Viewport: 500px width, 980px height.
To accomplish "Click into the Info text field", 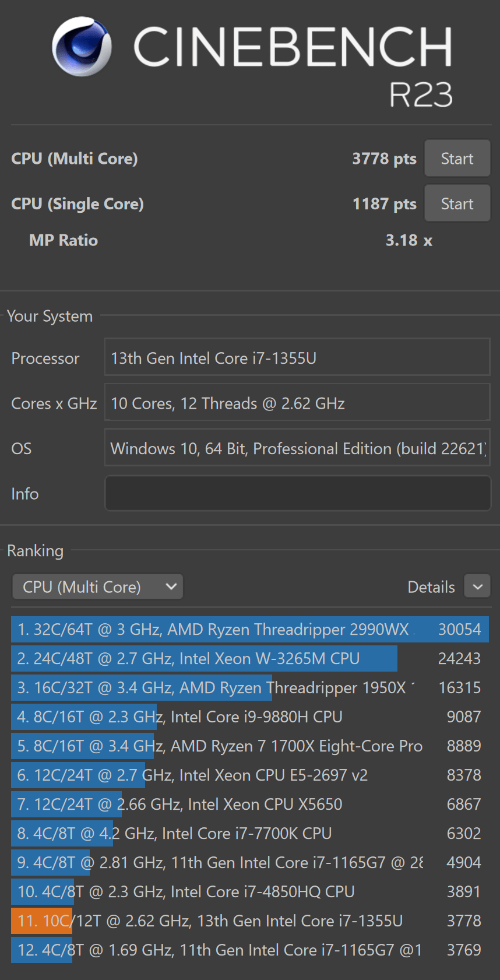I will coord(297,494).
